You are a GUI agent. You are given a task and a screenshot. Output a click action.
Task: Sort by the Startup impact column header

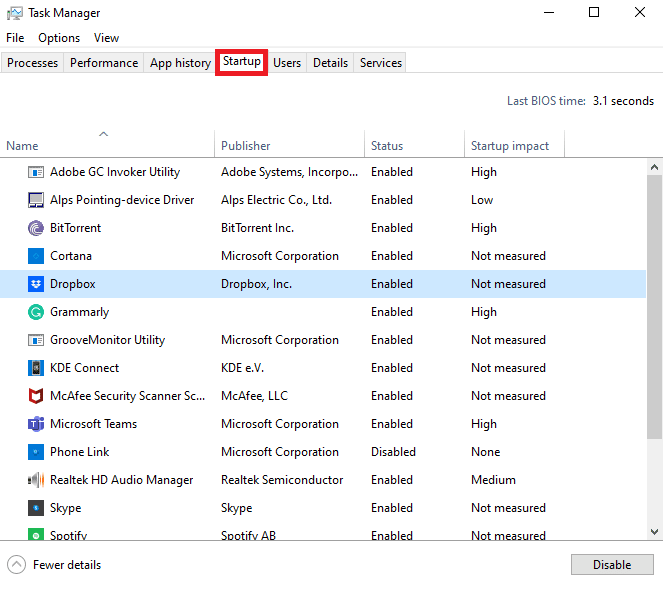(514, 144)
